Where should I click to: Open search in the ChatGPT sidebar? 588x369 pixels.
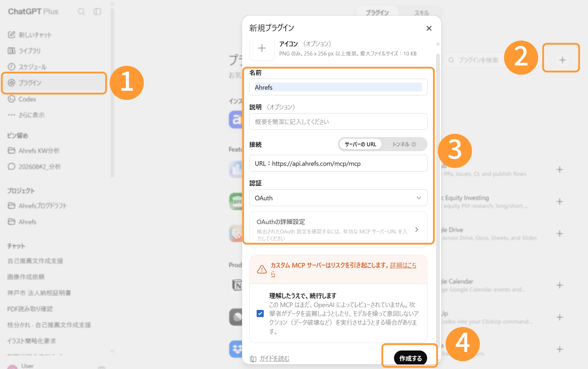pos(81,12)
